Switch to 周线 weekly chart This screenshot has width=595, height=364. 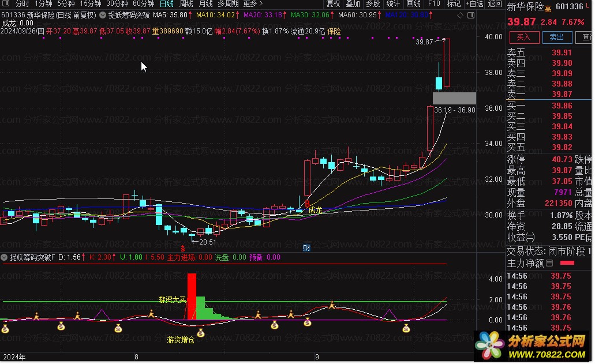[x=186, y=4]
